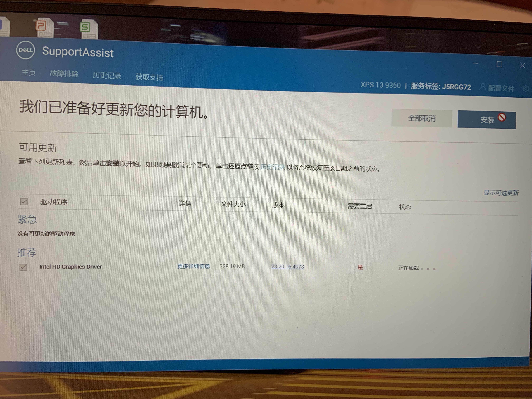Image resolution: width=532 pixels, height=399 pixels.
Task: Click the 需要重启 column header
Action: click(360, 206)
